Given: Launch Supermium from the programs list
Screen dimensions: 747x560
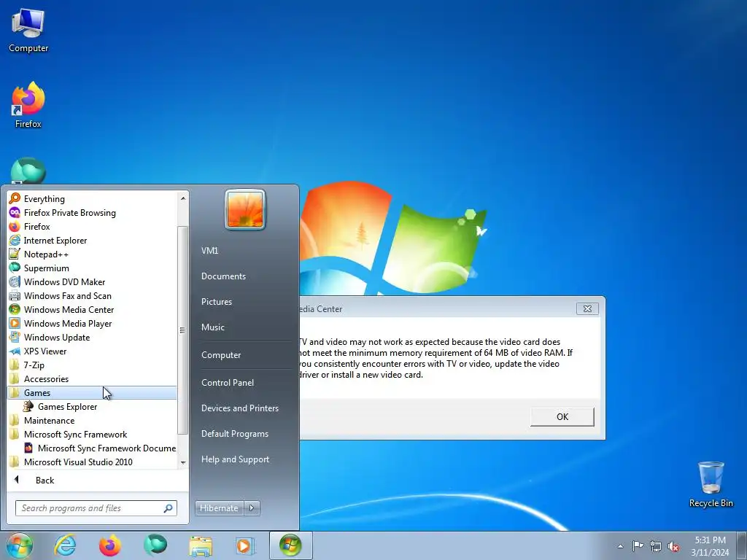Looking at the screenshot, I should [x=92, y=268].
